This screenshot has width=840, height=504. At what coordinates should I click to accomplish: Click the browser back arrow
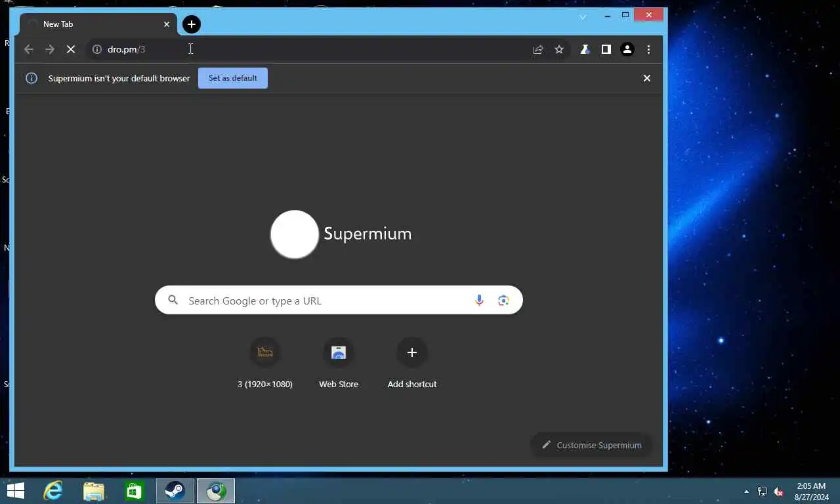[x=28, y=49]
